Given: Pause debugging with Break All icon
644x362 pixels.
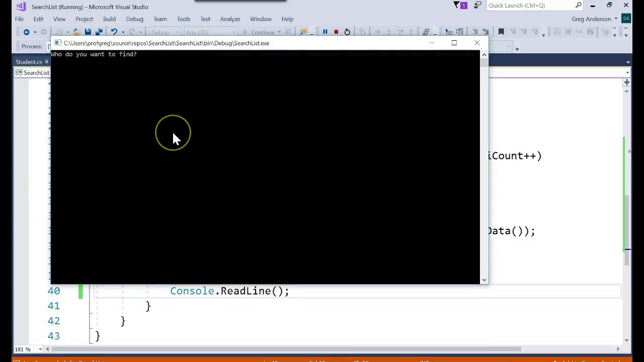Looking at the screenshot, I should pos(325,32).
